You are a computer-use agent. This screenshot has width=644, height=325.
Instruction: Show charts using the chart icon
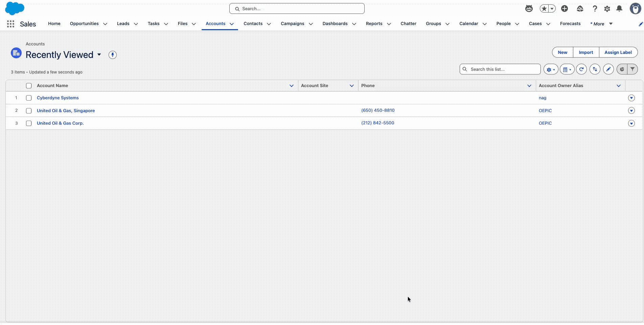[621, 69]
